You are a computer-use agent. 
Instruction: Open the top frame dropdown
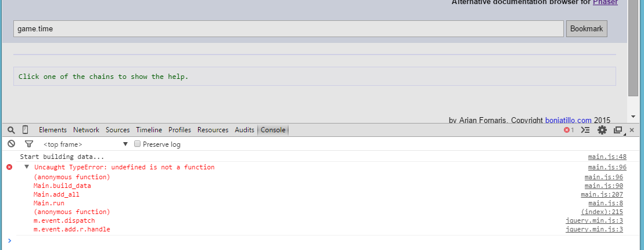click(x=86, y=144)
